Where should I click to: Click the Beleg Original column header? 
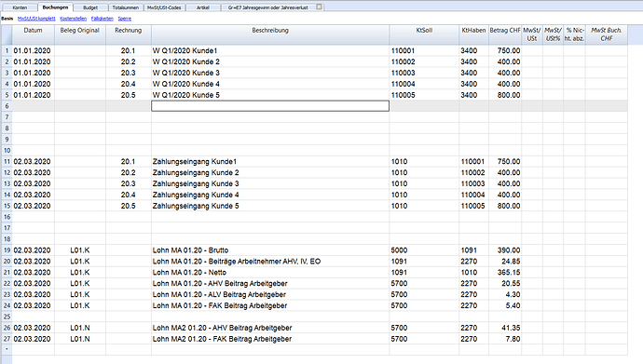(x=80, y=34)
